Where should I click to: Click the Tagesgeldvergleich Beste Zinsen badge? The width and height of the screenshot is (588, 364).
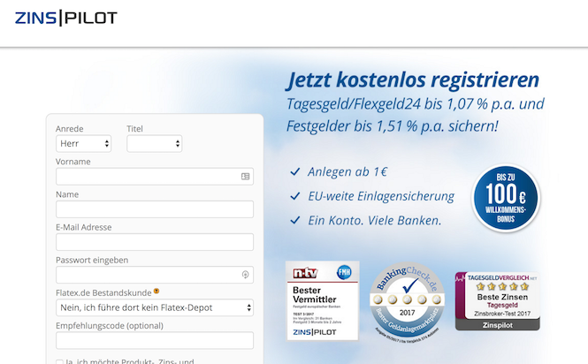click(498, 301)
